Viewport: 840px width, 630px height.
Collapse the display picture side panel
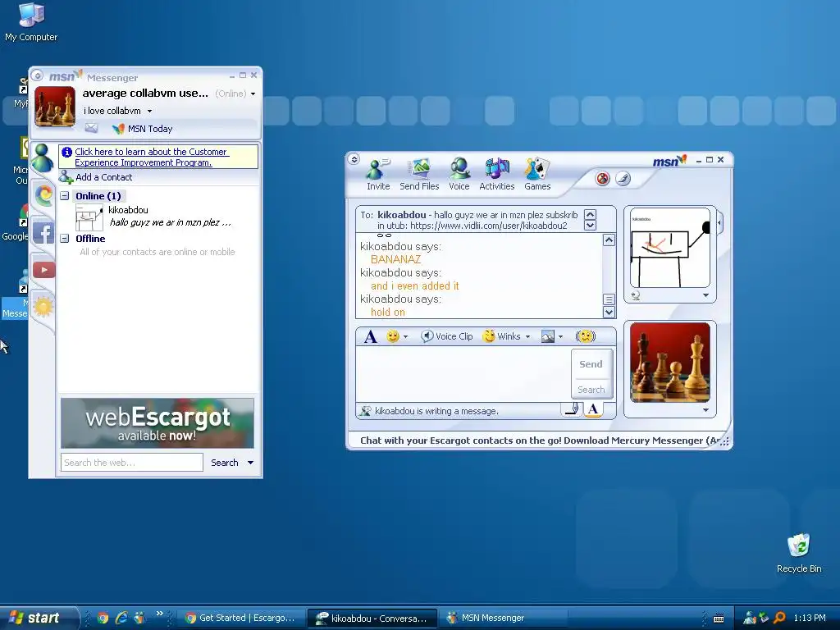[x=719, y=222]
